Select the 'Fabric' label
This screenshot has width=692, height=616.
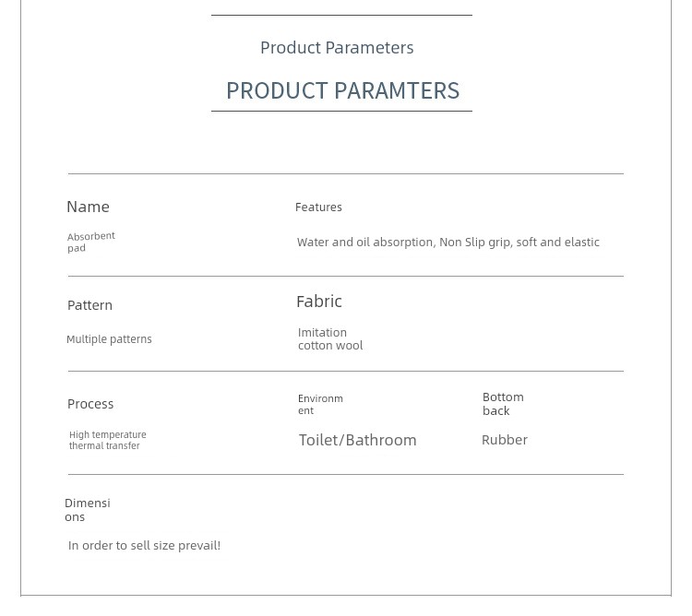coord(319,302)
